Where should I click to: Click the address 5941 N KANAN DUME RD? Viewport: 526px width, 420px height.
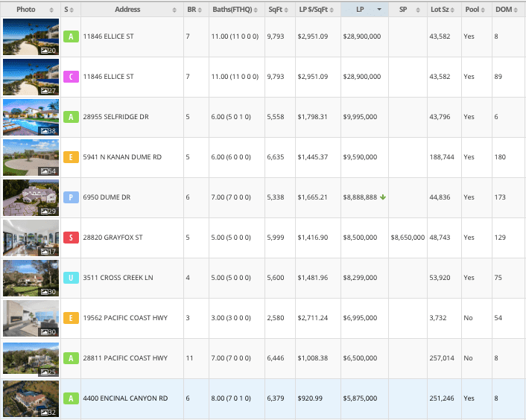click(122, 157)
